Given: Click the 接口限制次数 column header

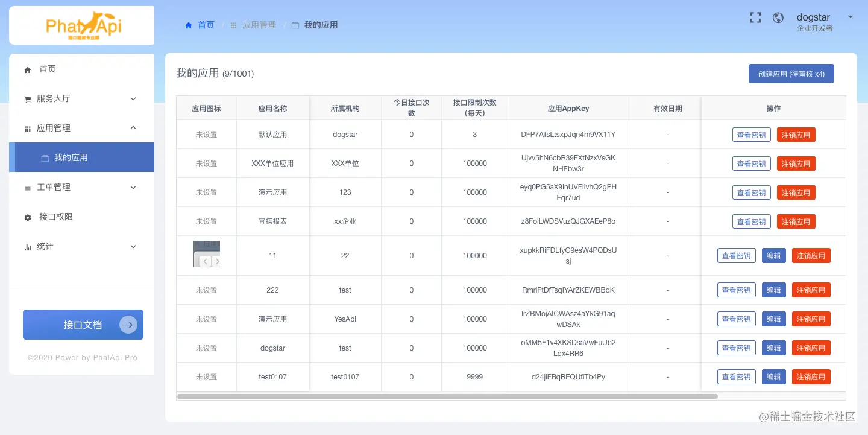Looking at the screenshot, I should [x=475, y=108].
